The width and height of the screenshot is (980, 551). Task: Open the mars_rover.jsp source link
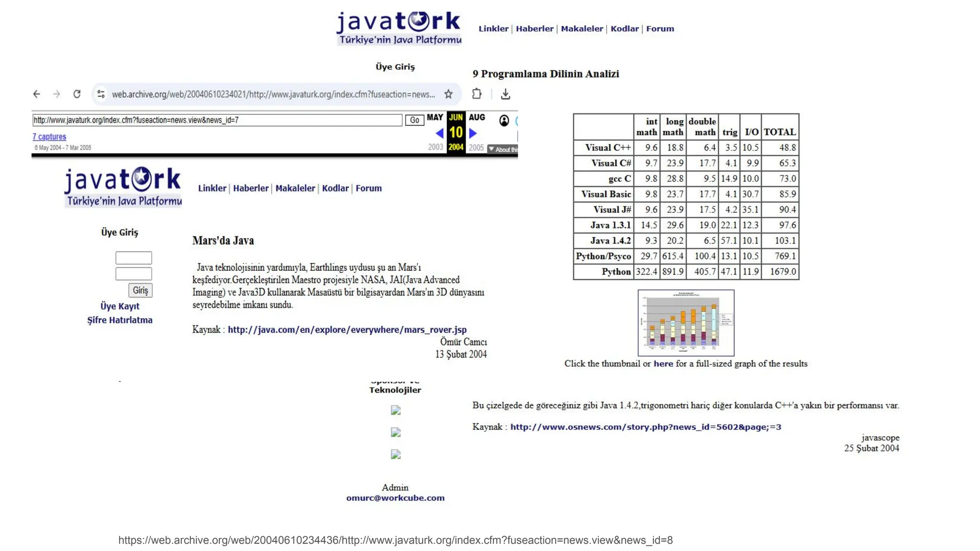[347, 330]
